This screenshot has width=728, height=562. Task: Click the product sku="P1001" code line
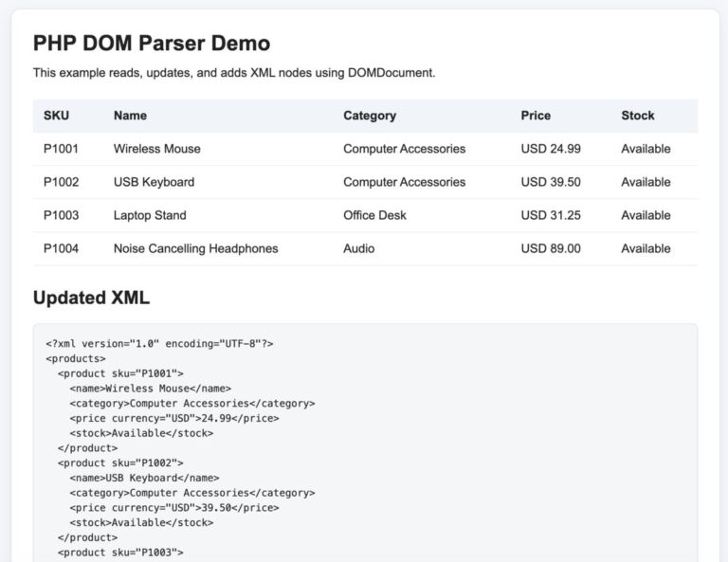coord(120,373)
